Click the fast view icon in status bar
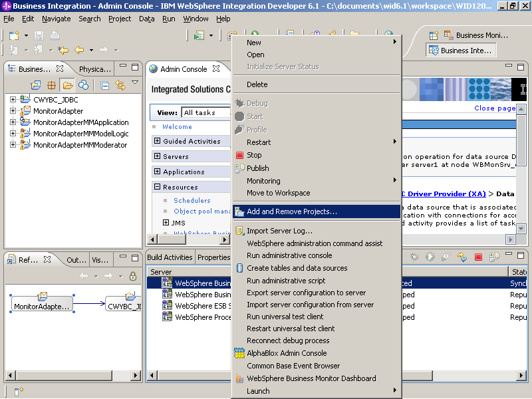 (19, 392)
